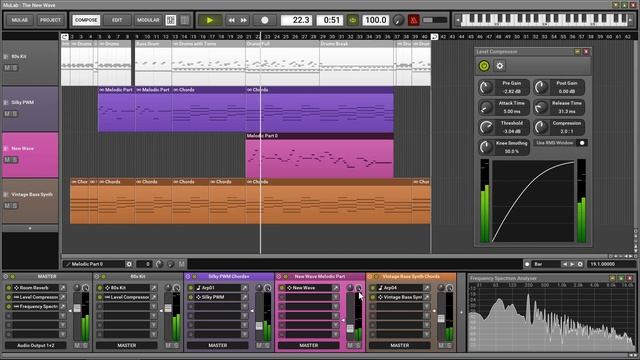Open Level Compressor editor arrow in 80s Kit rack
Screen dimensions: 640x360
(x=154, y=297)
